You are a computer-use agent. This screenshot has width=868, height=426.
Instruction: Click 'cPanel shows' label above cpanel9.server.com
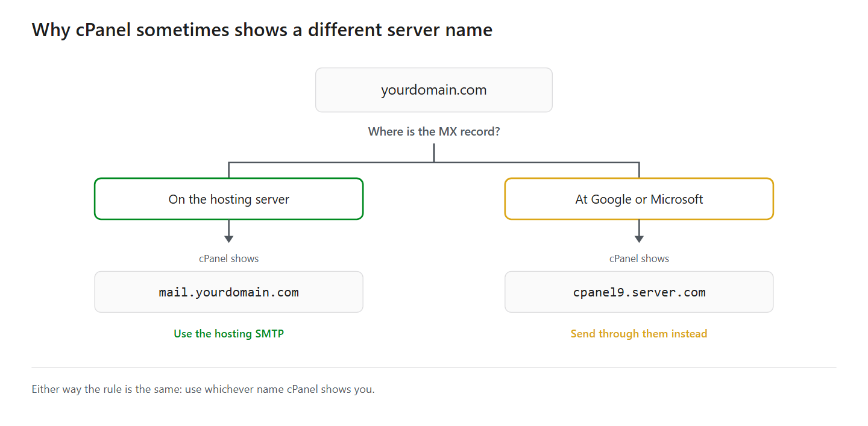639,258
